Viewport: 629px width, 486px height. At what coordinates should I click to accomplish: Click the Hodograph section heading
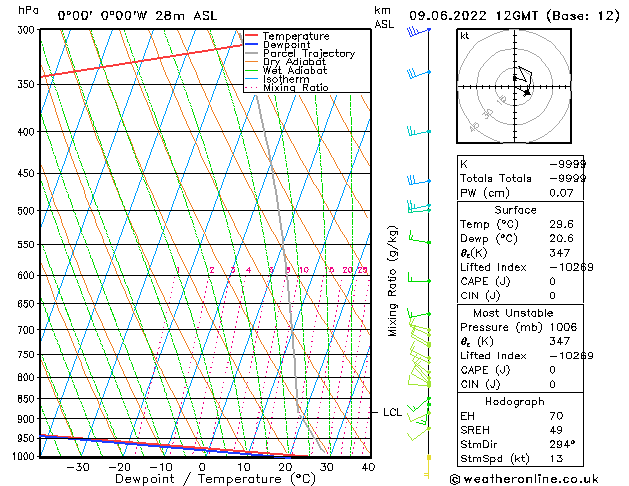[515, 402]
